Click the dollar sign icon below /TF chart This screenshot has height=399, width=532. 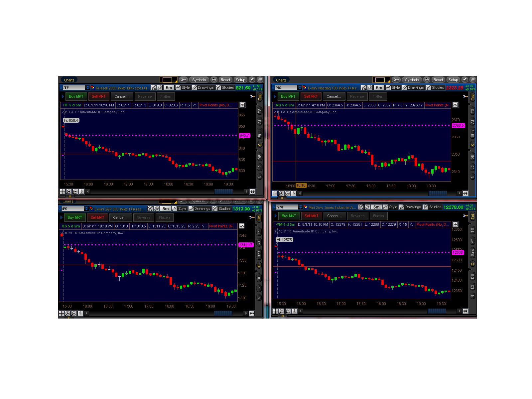(81, 192)
